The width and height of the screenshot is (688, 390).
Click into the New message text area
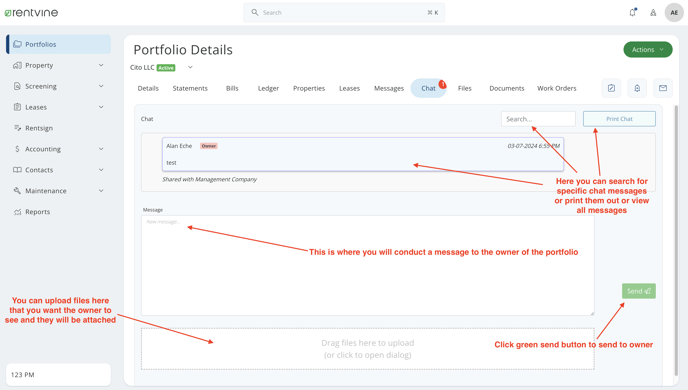[368, 265]
